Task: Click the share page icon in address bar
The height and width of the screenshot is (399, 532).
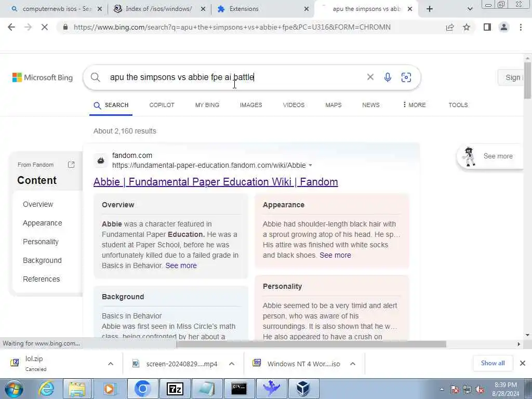Action: pos(450,27)
